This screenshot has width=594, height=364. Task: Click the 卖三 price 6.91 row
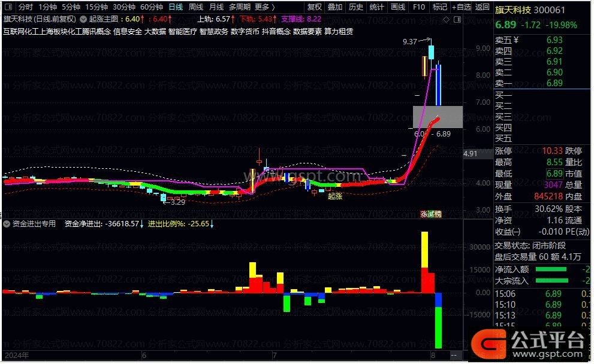click(541, 61)
